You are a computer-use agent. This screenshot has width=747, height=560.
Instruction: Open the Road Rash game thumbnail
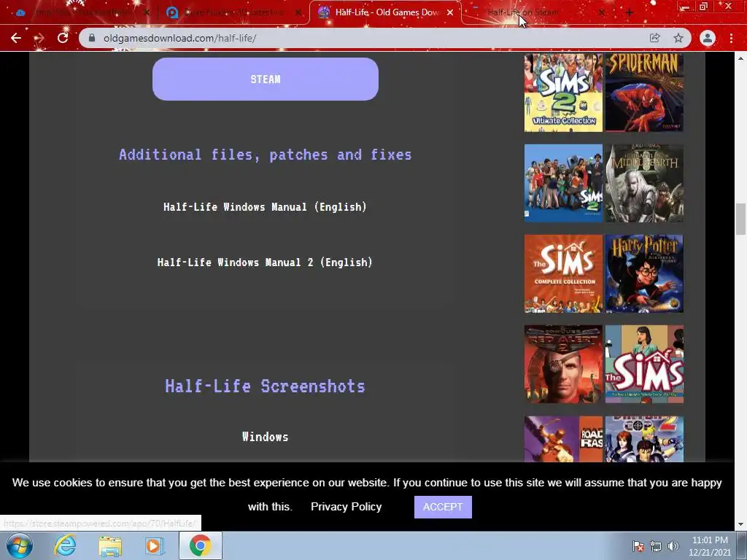pyautogui.click(x=564, y=439)
